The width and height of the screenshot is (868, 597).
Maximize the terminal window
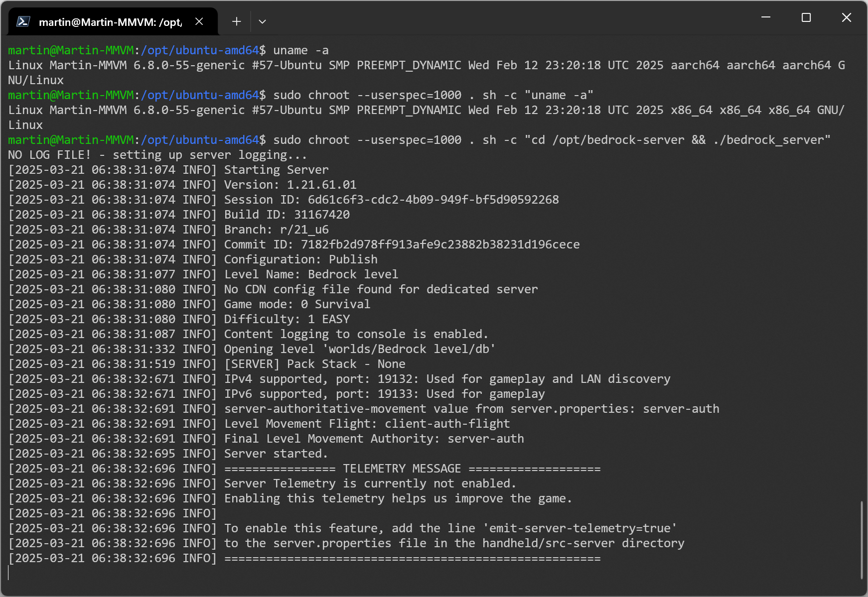tap(806, 17)
